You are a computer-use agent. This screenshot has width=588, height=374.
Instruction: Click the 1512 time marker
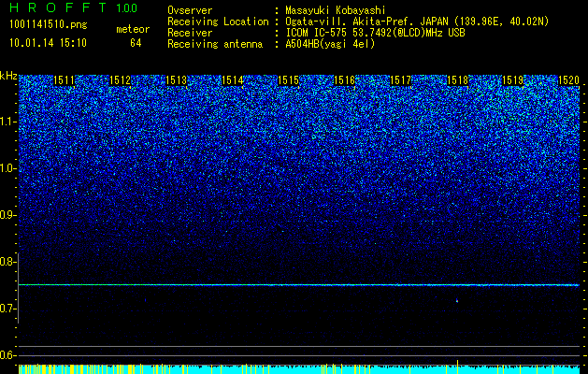(120, 80)
